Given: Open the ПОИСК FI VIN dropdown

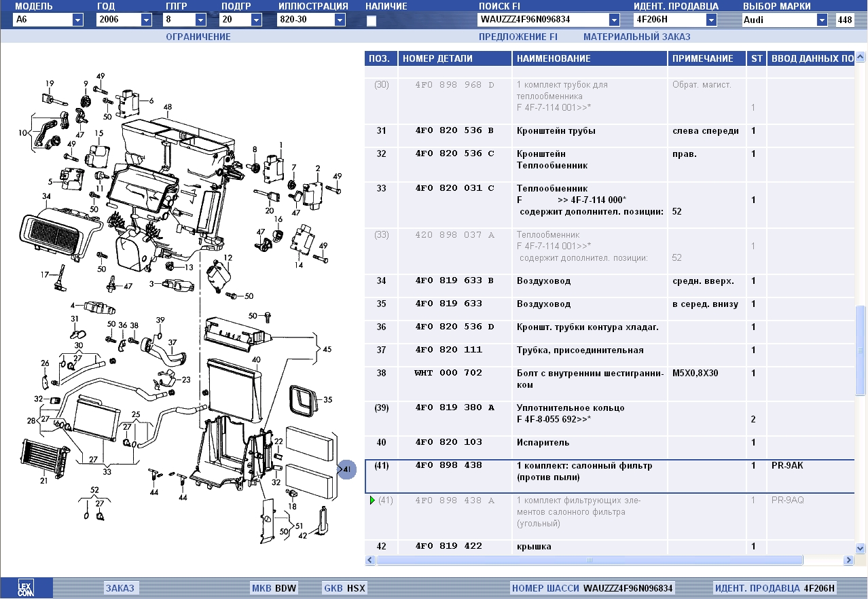Looking at the screenshot, I should (614, 20).
